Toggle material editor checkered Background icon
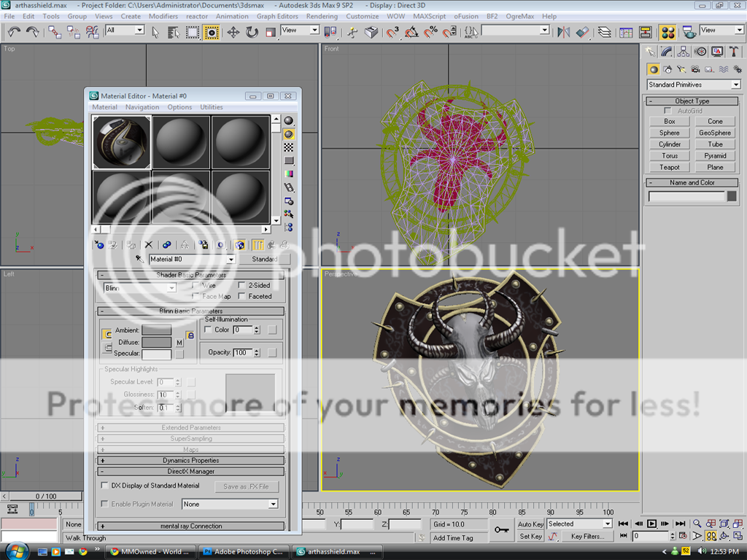 (289, 147)
